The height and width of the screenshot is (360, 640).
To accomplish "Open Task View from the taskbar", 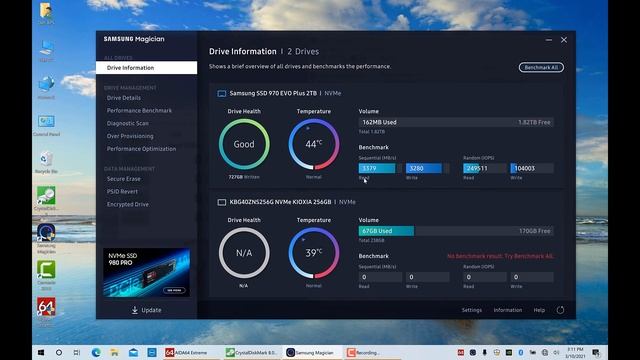I will [x=77, y=352].
